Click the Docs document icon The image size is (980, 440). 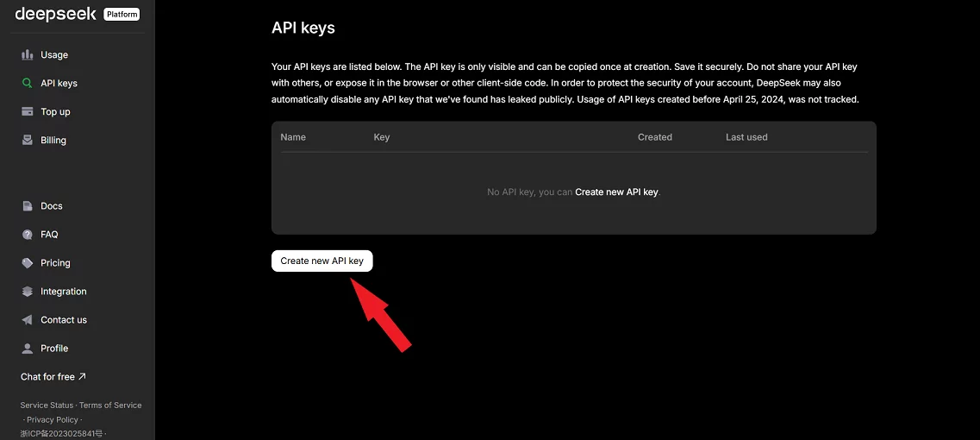27,206
